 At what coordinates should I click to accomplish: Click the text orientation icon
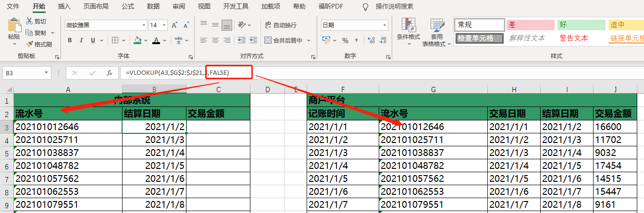pyautogui.click(x=242, y=25)
